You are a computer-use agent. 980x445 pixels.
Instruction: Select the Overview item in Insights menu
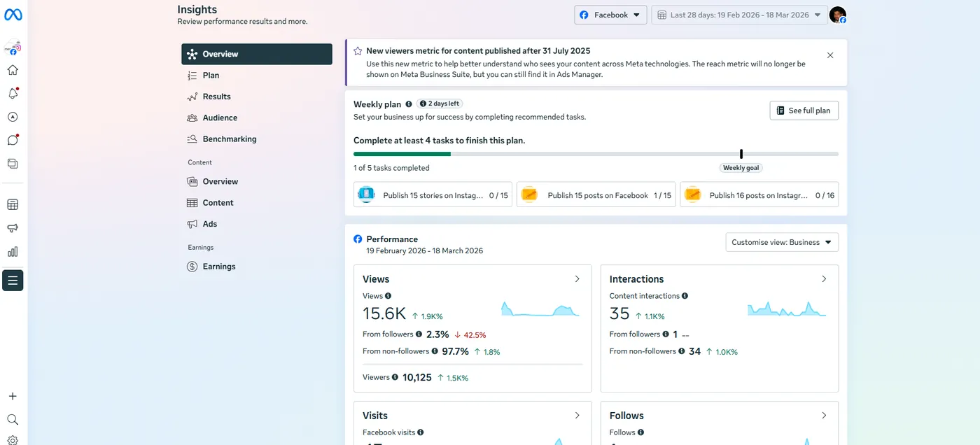pyautogui.click(x=257, y=54)
